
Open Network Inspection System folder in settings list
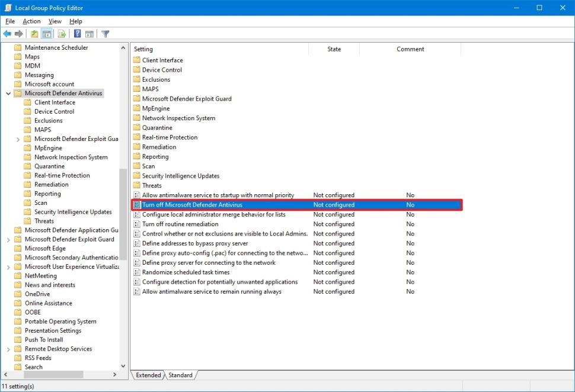[x=178, y=118]
